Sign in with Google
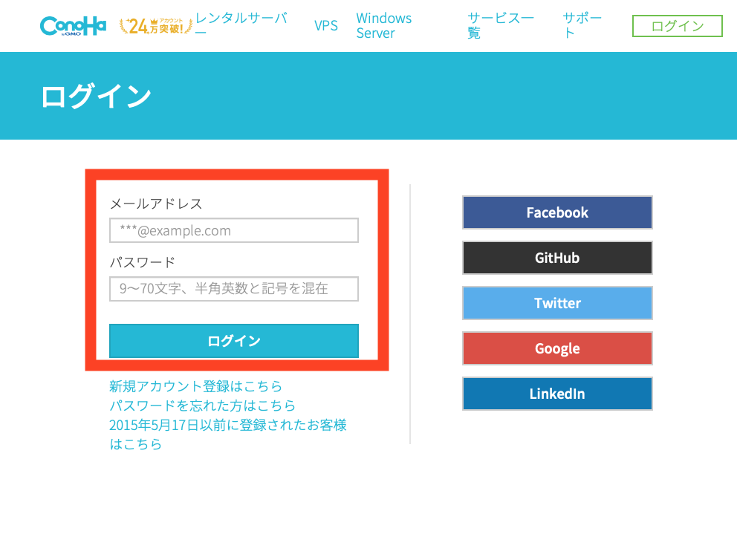Viewport: 737px width, 560px height. click(x=557, y=348)
